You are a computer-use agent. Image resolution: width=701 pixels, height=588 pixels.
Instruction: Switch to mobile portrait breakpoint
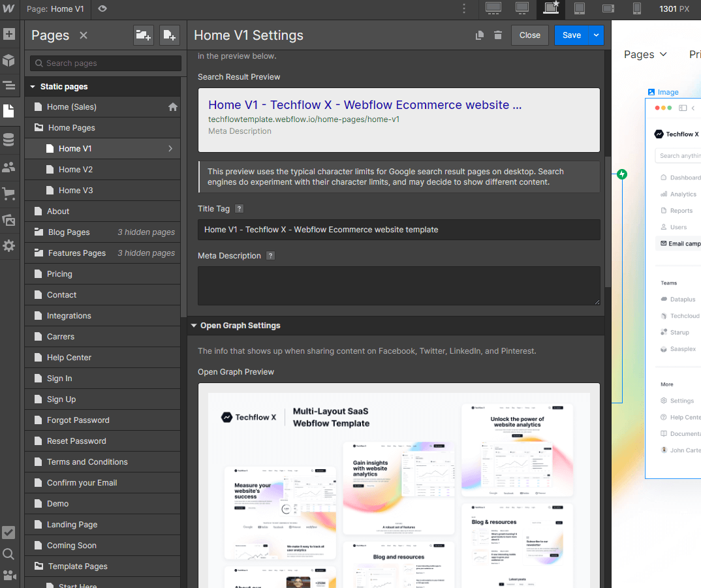tap(637, 9)
